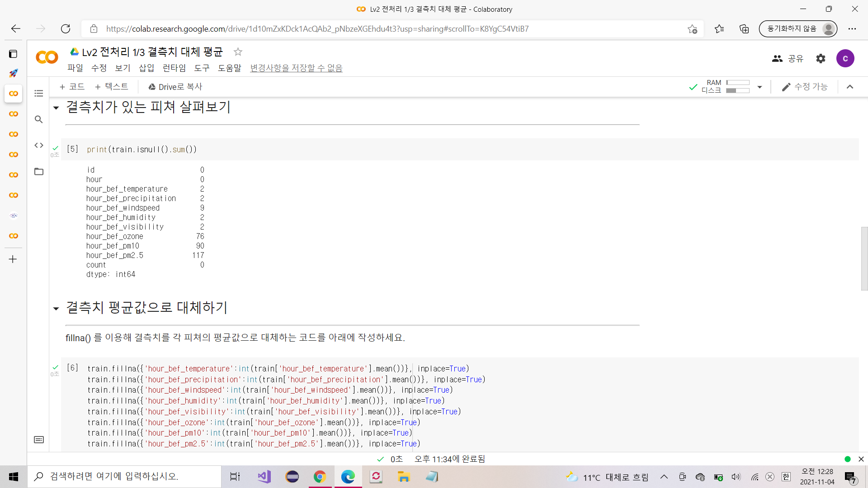Click the Colab settings gear icon

point(821,58)
